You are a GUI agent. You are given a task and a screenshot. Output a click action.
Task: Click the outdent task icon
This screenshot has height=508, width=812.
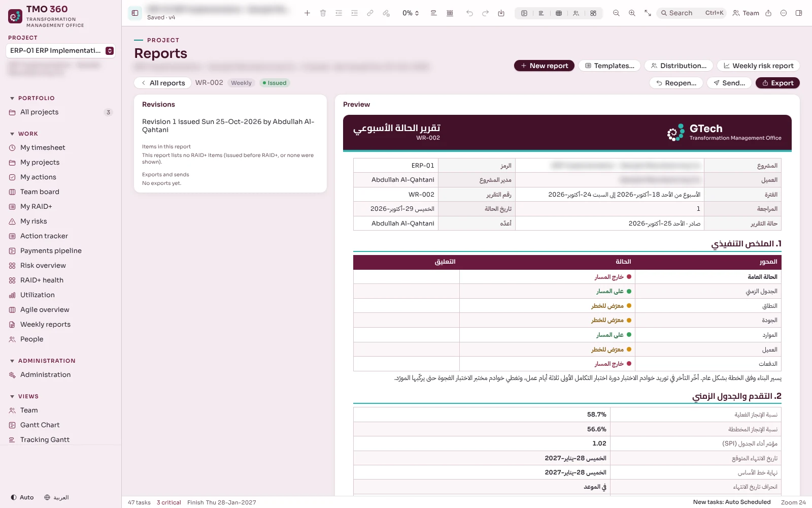[339, 13]
